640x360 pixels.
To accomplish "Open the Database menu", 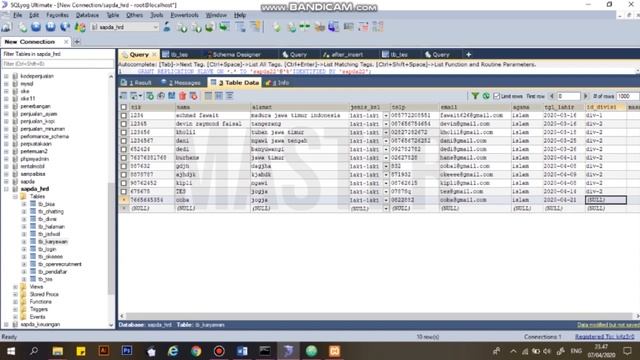I will click(87, 15).
